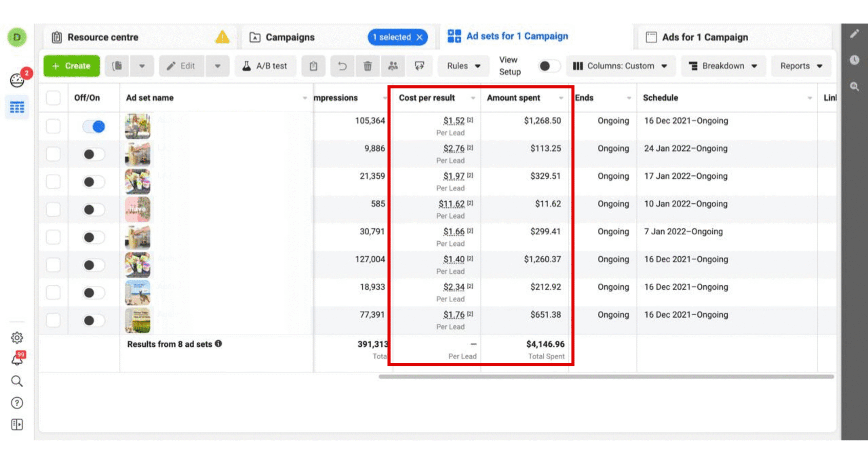The height and width of the screenshot is (464, 868).
Task: Click the green Create button
Action: 72,66
